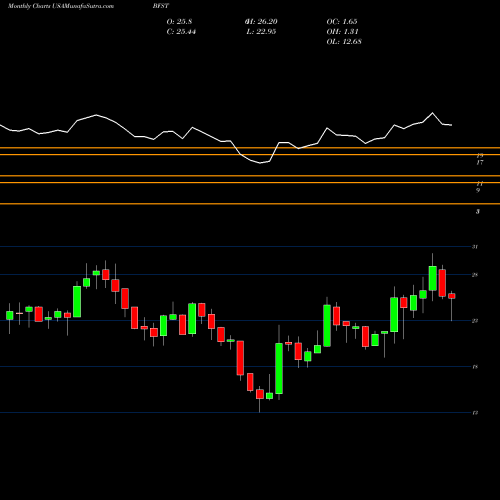This screenshot has height=500, width=500.
Task: Click the 18 price axis label
Action: [x=475, y=367]
